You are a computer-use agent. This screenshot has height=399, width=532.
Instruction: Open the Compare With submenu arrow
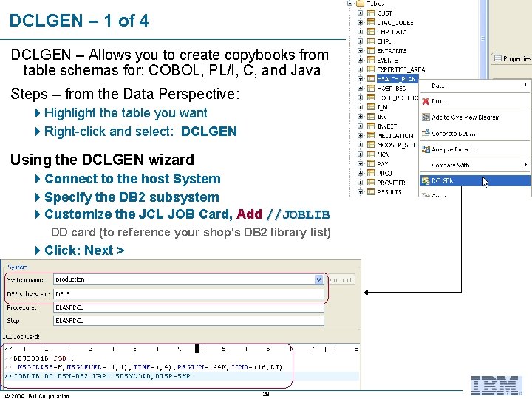(525, 165)
